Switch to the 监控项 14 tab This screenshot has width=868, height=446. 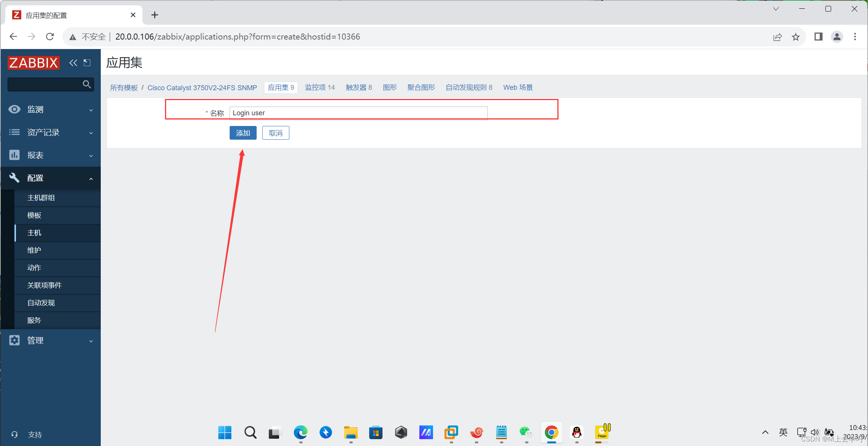[320, 88]
